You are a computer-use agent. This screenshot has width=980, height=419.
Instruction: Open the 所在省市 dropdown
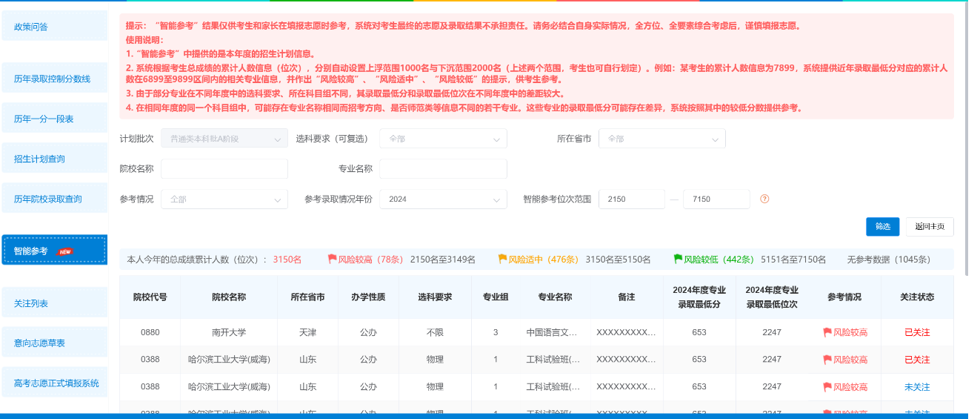pyautogui.click(x=662, y=139)
